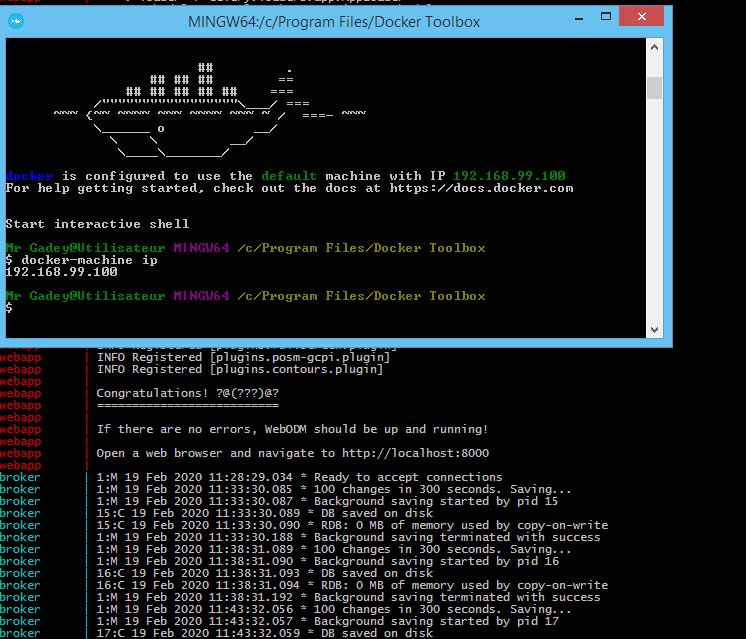Click the last empty $ prompt line
Image resolution: width=746 pixels, height=639 pixels.
tap(9, 308)
